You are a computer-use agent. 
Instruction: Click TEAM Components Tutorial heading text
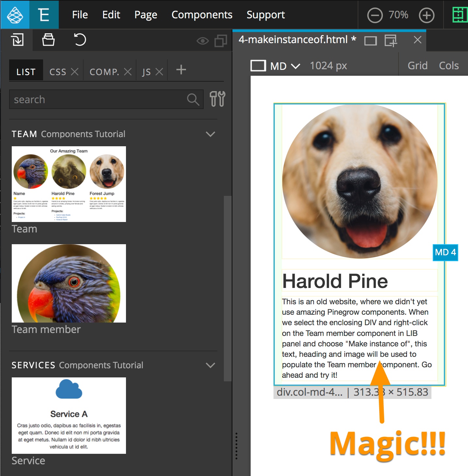69,134
